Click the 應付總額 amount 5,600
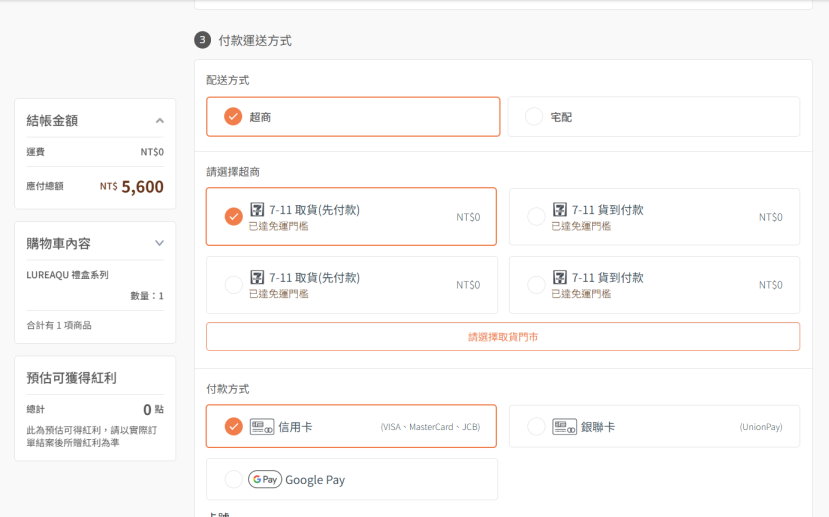This screenshot has width=829, height=517. point(142,187)
